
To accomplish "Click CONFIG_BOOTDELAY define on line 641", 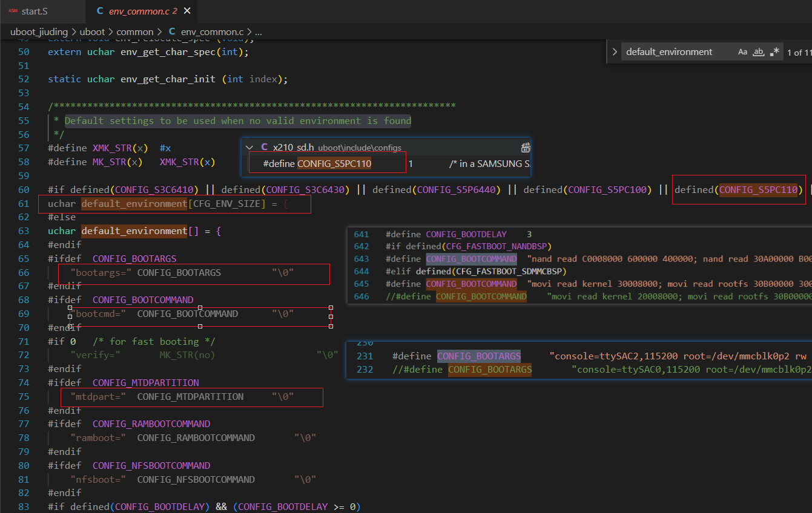I will pyautogui.click(x=466, y=234).
